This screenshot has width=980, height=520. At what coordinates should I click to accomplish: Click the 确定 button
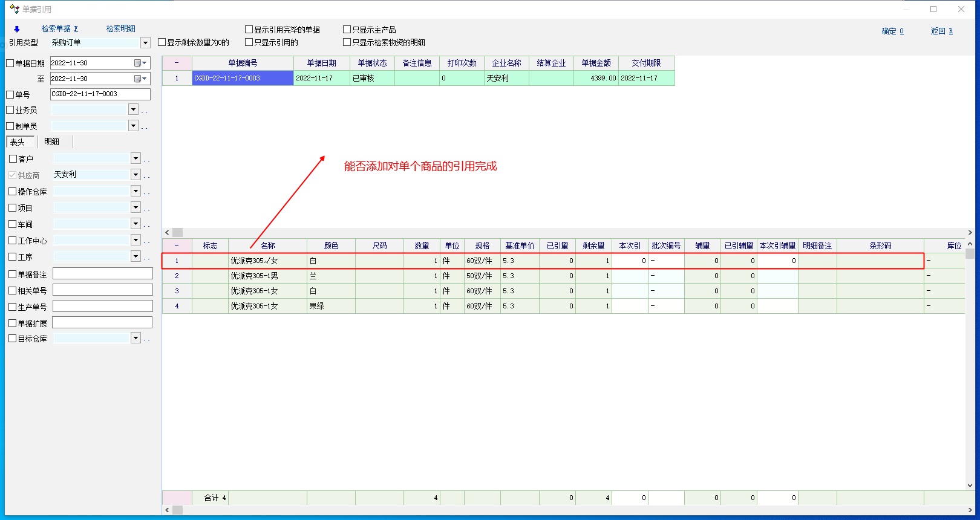tap(892, 31)
